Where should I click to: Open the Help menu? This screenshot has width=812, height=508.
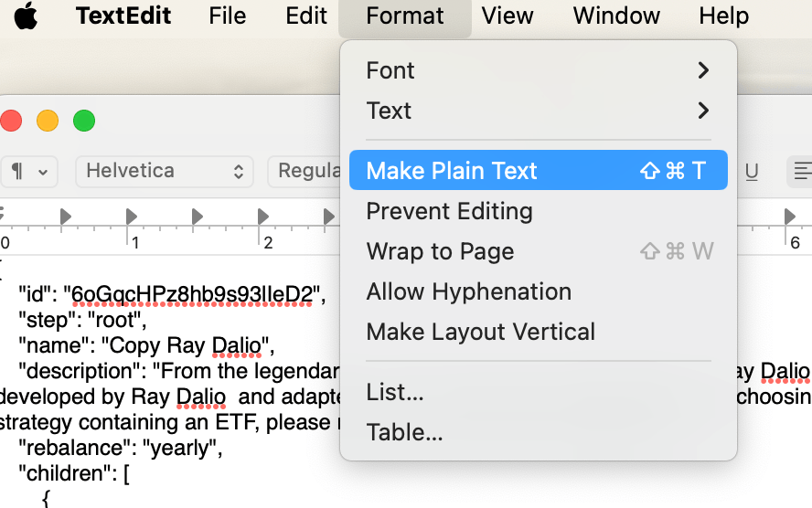tap(723, 16)
